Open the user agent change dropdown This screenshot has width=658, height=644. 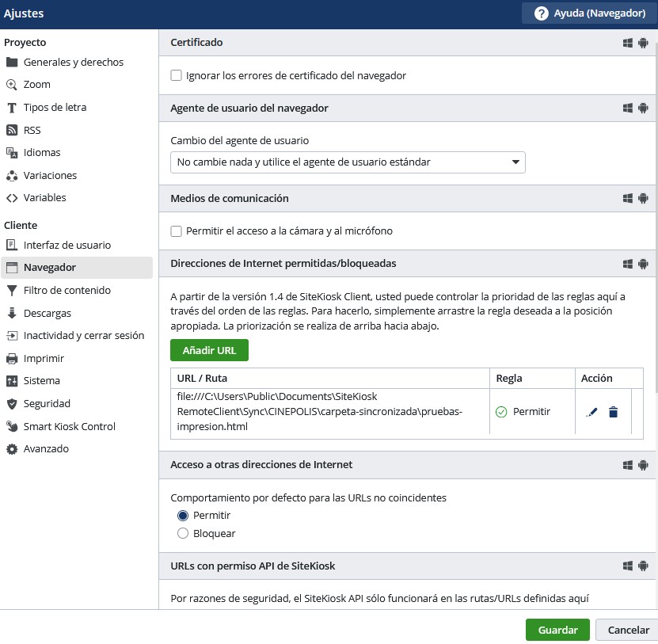coord(348,162)
